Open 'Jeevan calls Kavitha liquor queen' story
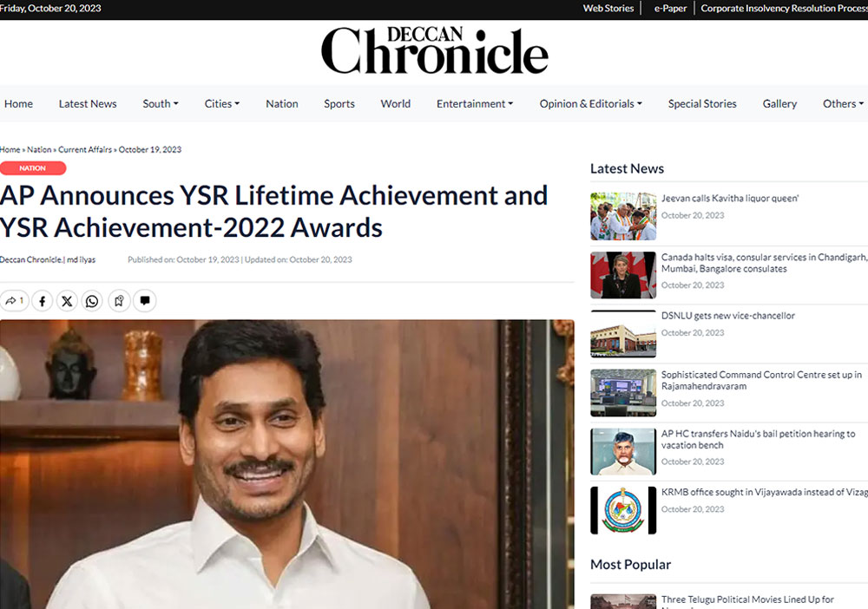 (x=730, y=198)
